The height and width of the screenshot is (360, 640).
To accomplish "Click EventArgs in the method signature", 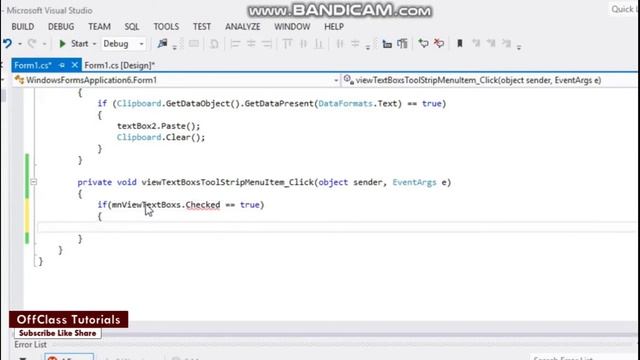I will click(x=414, y=182).
